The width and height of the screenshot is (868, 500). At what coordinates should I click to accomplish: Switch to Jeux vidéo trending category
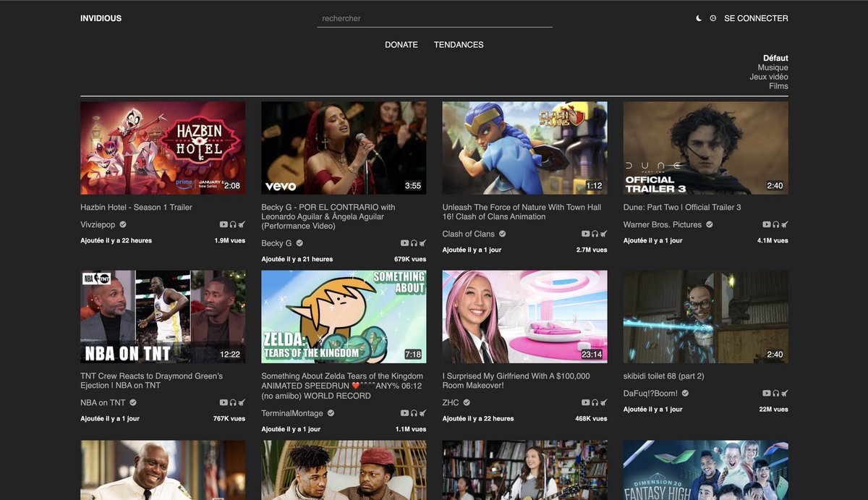pos(769,77)
